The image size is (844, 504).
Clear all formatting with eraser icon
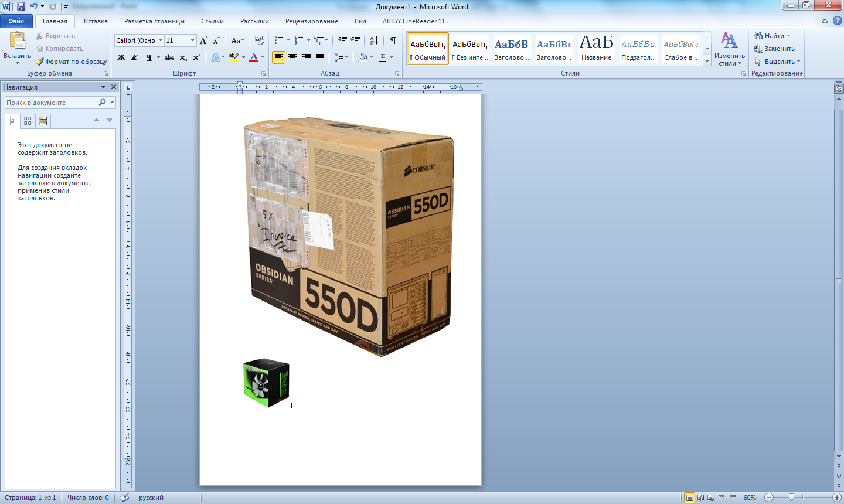click(x=260, y=40)
